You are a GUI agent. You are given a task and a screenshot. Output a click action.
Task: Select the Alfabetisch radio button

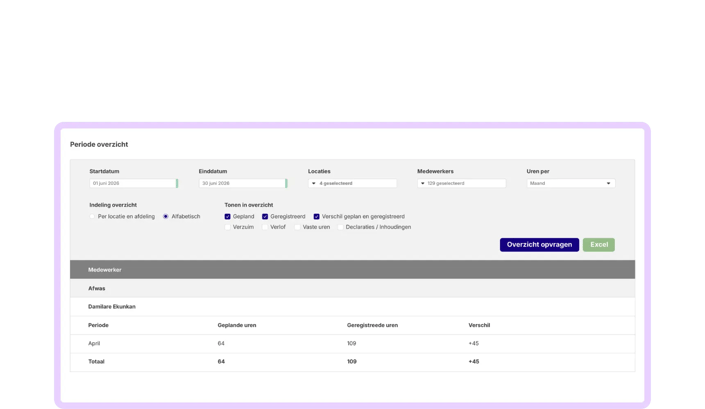(x=165, y=217)
